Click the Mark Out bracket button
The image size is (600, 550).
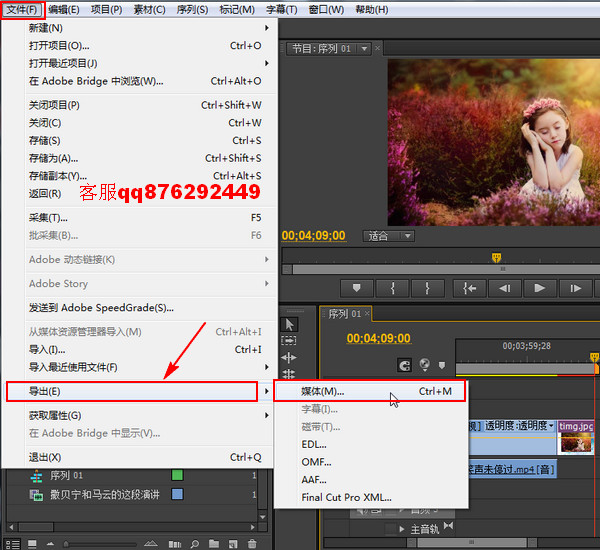coord(428,288)
